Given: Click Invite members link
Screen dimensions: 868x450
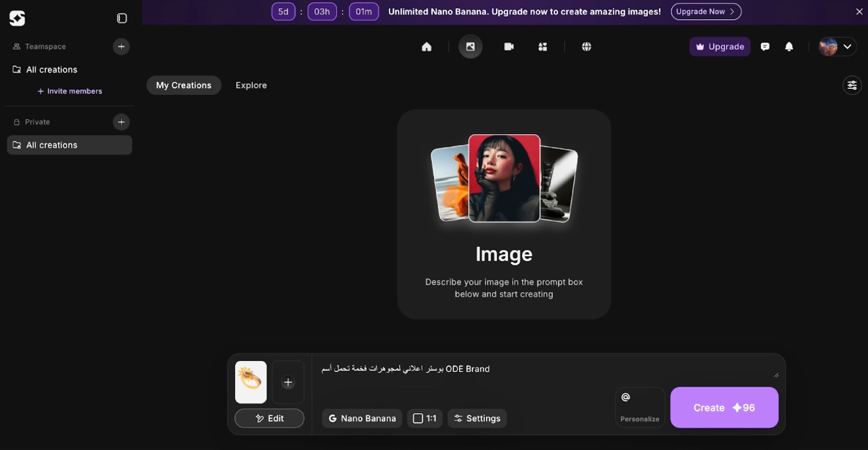Looking at the screenshot, I should click(70, 91).
